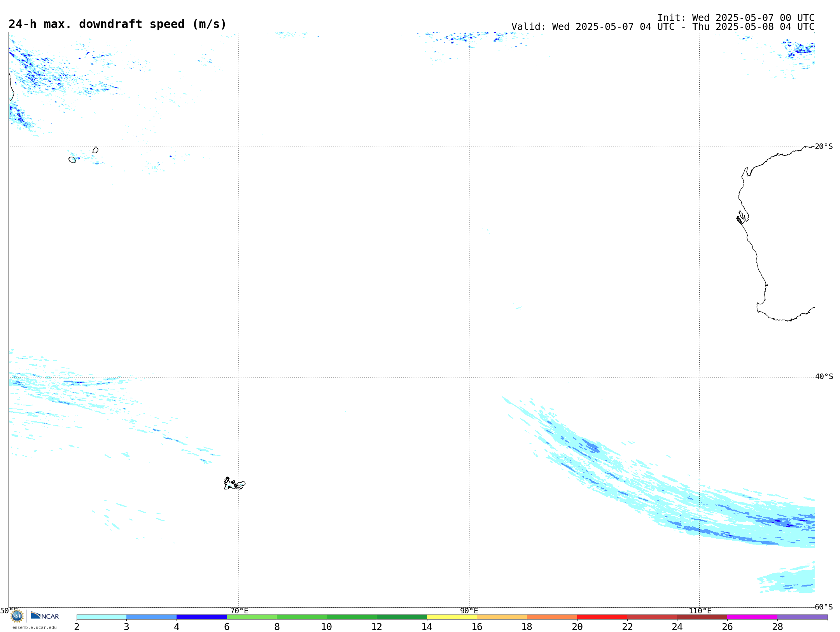This screenshot has height=632, width=840.
Task: Click the 'Init: Wed 2025-05-07 00 UTC' text
Action: [736, 18]
